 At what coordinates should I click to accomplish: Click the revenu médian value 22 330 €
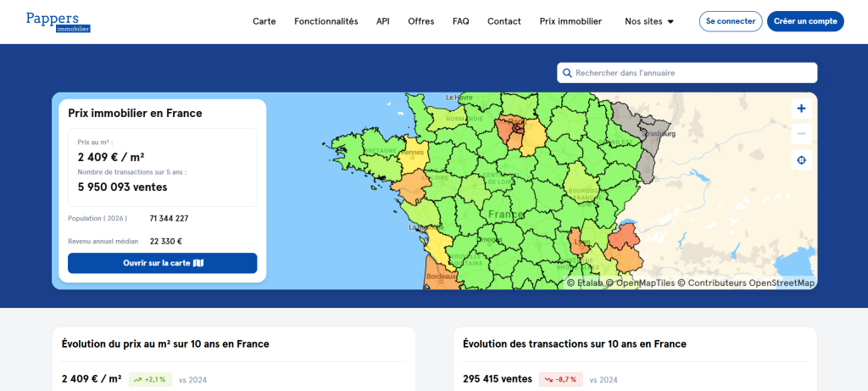[x=166, y=242]
